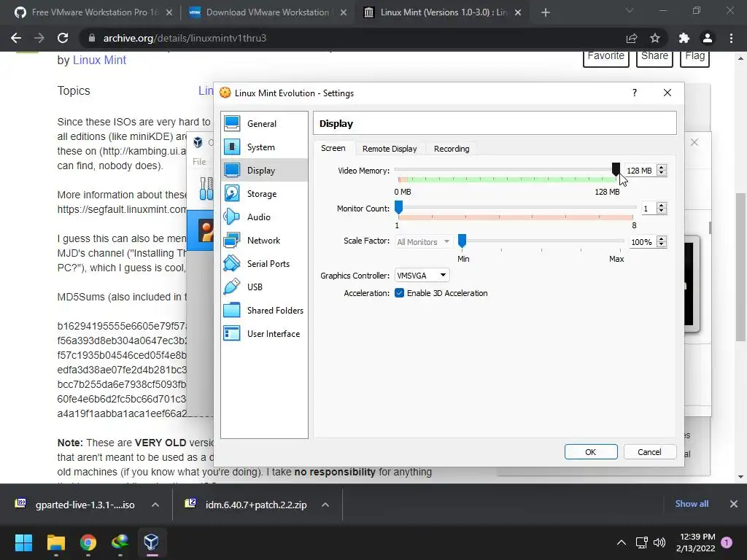Open the Chrome profile avatar icon
747x560 pixels.
pyautogui.click(x=708, y=38)
